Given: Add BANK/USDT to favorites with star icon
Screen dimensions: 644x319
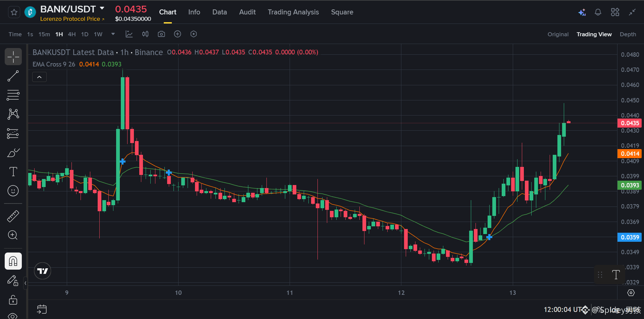Looking at the screenshot, I should pyautogui.click(x=14, y=12).
